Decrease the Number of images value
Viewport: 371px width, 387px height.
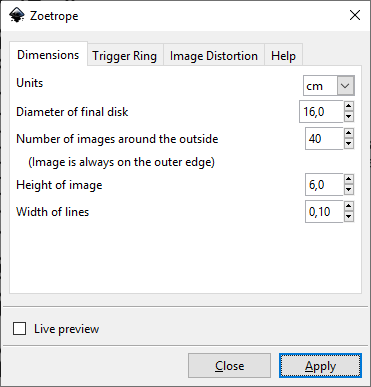(x=349, y=144)
